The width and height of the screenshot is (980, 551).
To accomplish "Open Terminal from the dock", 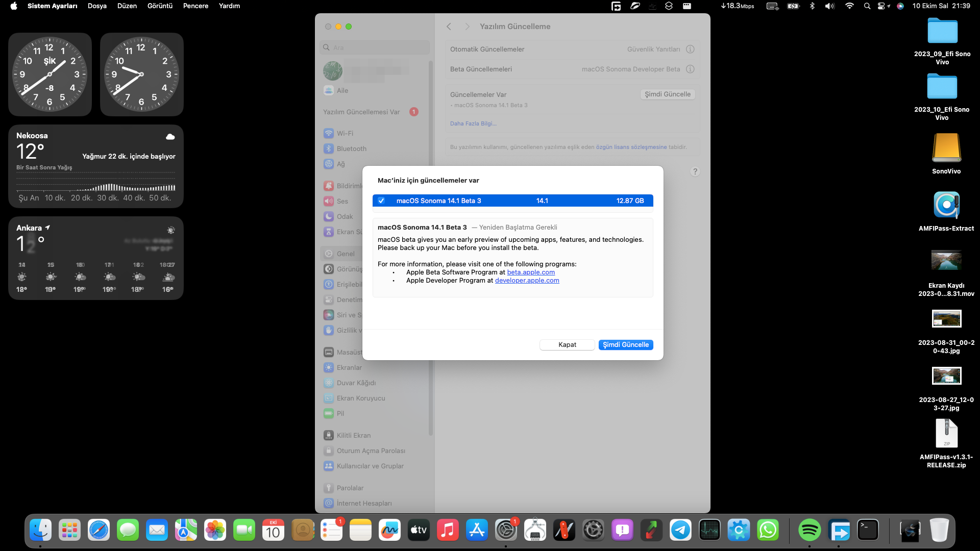I will pyautogui.click(x=868, y=531).
